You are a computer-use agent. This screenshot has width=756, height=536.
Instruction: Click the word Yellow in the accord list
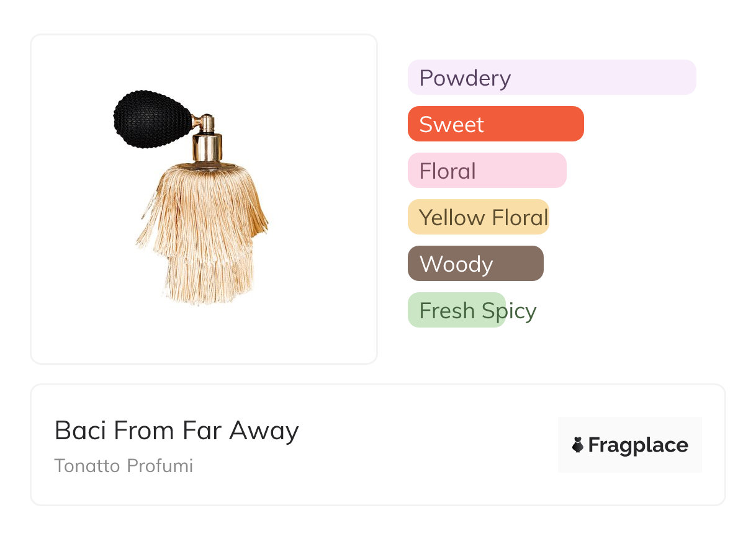(x=452, y=217)
